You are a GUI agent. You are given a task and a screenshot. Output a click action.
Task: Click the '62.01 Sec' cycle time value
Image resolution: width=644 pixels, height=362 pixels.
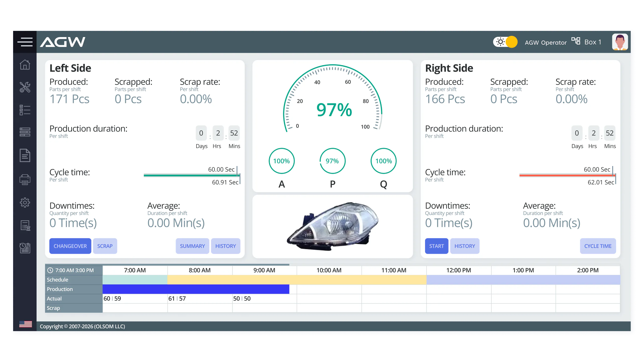pos(601,182)
